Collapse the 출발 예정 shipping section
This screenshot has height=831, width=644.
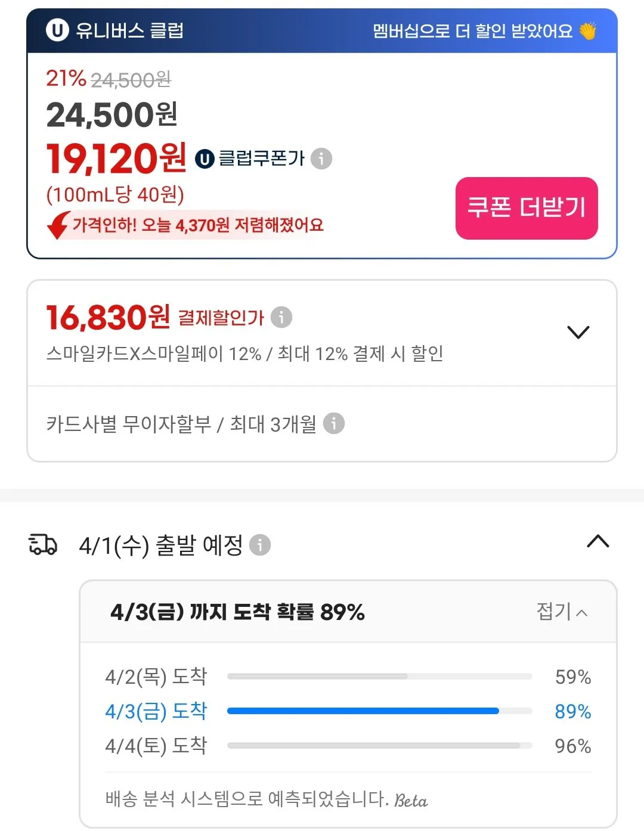click(x=597, y=541)
